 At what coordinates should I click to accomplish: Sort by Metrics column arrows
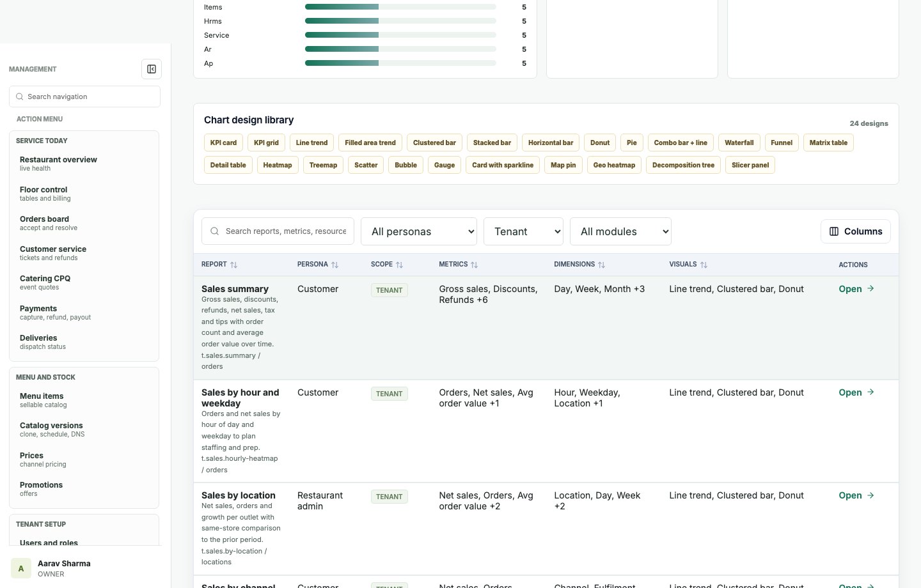[x=474, y=265]
